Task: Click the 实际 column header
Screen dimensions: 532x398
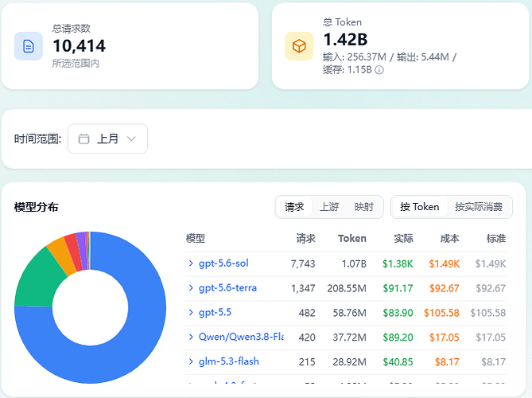Action: [403, 238]
